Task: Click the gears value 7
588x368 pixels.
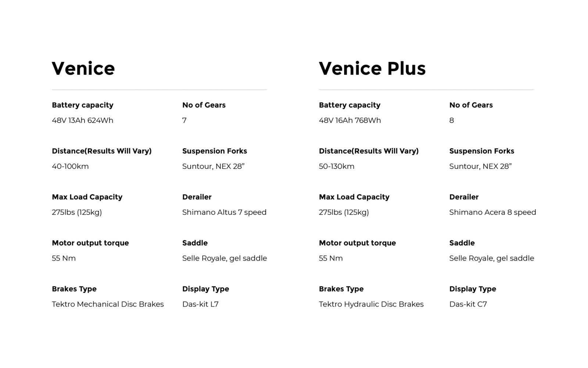Action: [x=184, y=120]
